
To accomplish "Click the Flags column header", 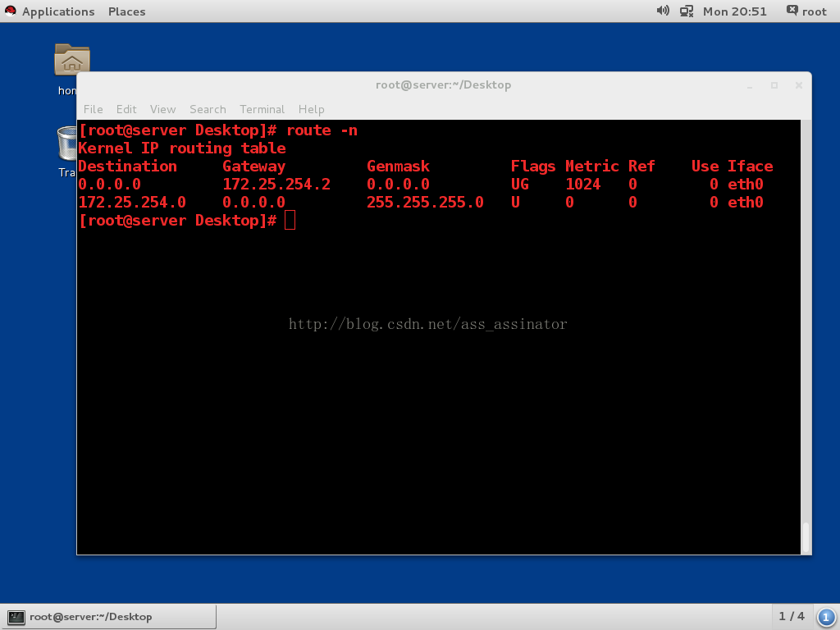I will (533, 167).
